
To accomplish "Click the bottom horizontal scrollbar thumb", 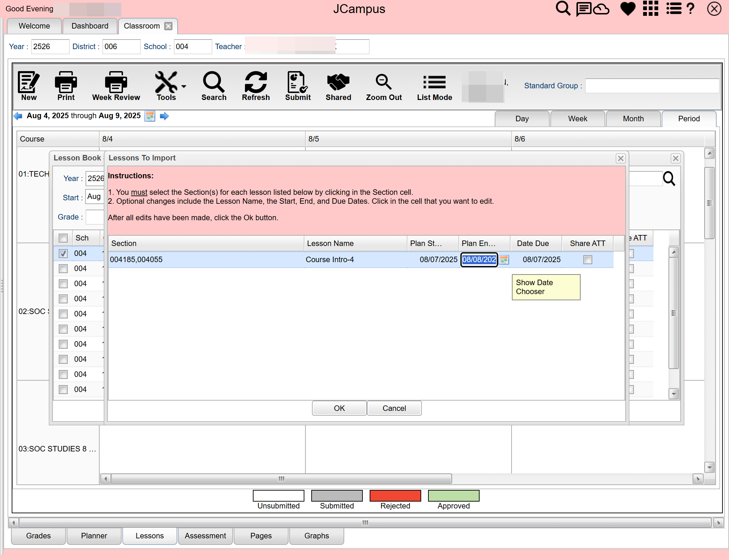I will tap(365, 523).
